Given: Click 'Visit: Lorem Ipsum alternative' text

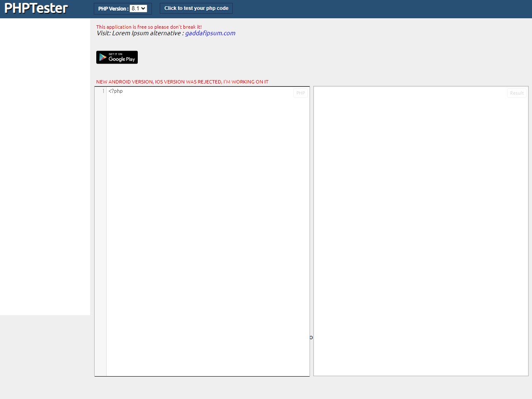Looking at the screenshot, I should [x=139, y=33].
